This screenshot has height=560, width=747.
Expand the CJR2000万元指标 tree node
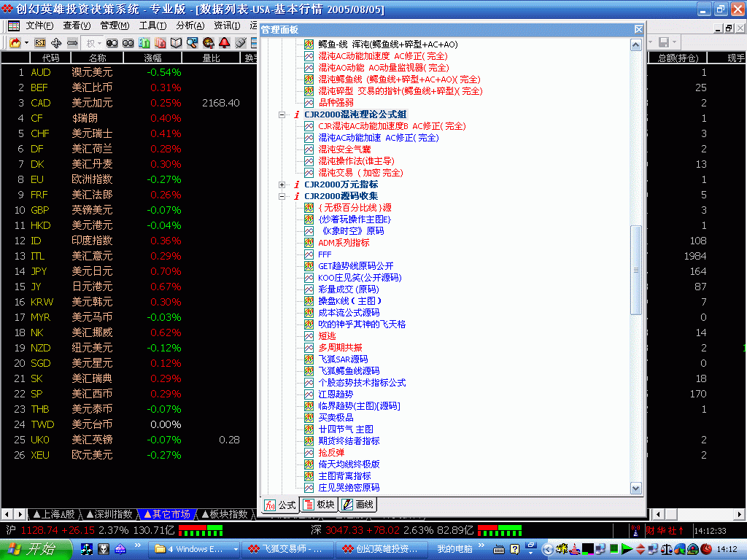282,184
